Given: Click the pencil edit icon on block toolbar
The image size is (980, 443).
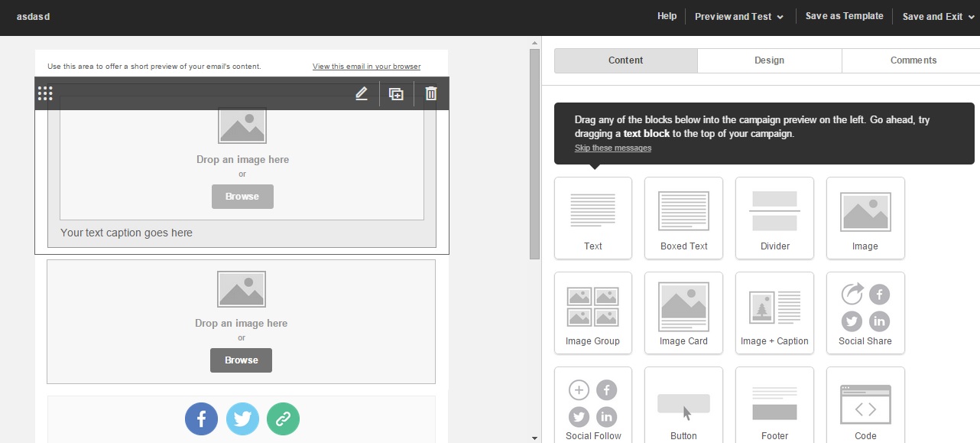Looking at the screenshot, I should click(x=362, y=93).
